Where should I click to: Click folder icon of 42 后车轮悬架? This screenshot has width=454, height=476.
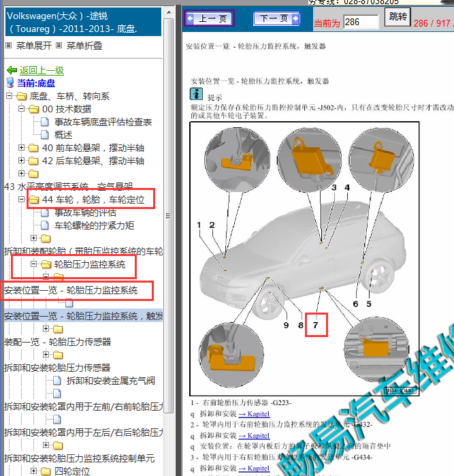[x=33, y=161]
